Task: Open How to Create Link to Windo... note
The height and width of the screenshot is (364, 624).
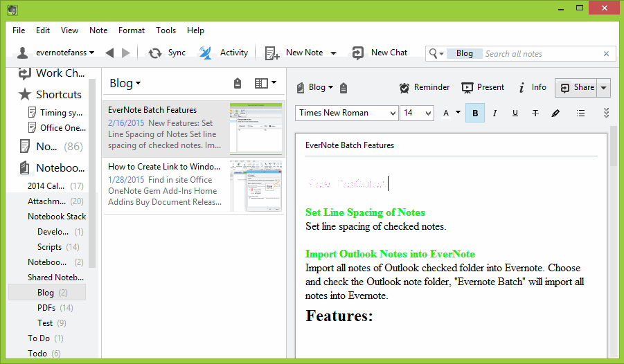Action: tap(193, 185)
